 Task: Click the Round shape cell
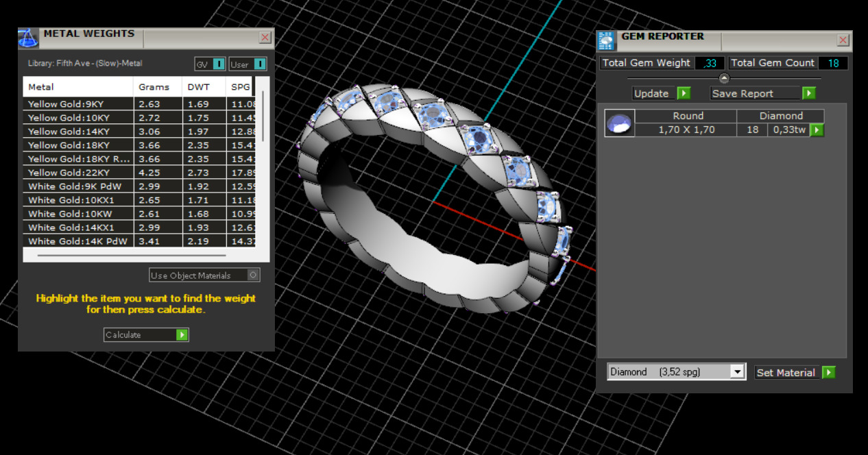pos(687,116)
